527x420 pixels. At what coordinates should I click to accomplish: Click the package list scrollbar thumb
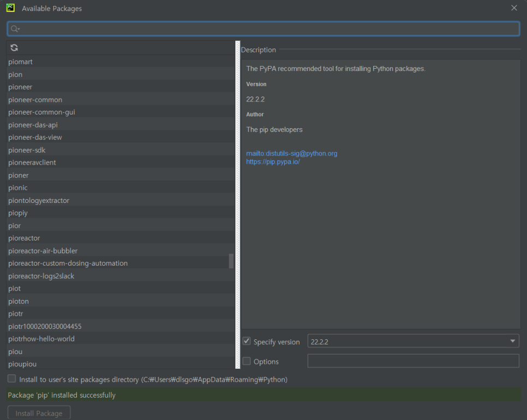(231, 261)
